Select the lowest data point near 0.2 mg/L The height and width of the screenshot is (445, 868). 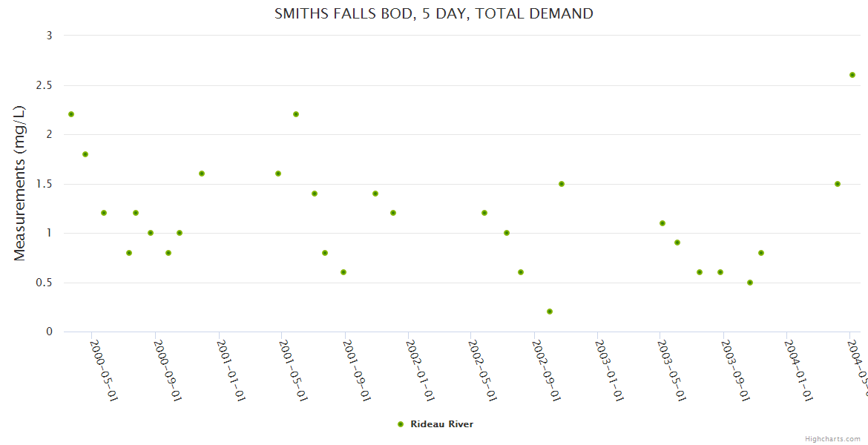point(550,311)
